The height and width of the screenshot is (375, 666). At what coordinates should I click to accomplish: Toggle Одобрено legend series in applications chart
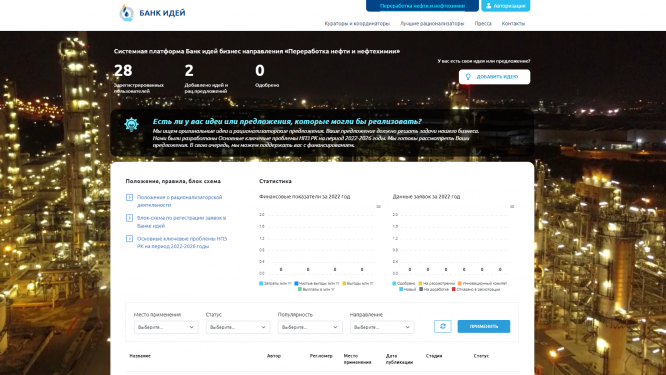pos(404,283)
